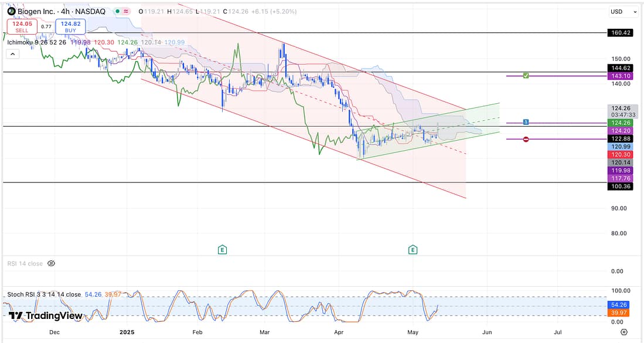This screenshot has width=644, height=343.
Task: Click the Biogen logo icon beside the symbol
Action: (x=11, y=11)
